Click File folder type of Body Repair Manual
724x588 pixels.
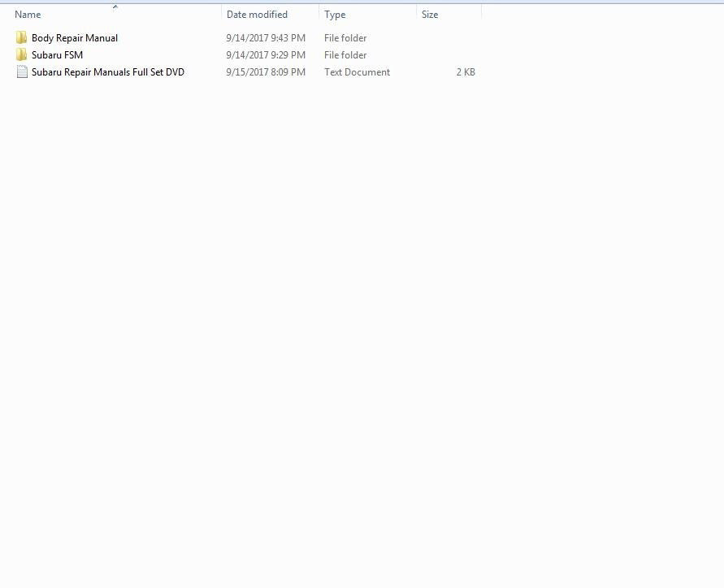coord(345,38)
